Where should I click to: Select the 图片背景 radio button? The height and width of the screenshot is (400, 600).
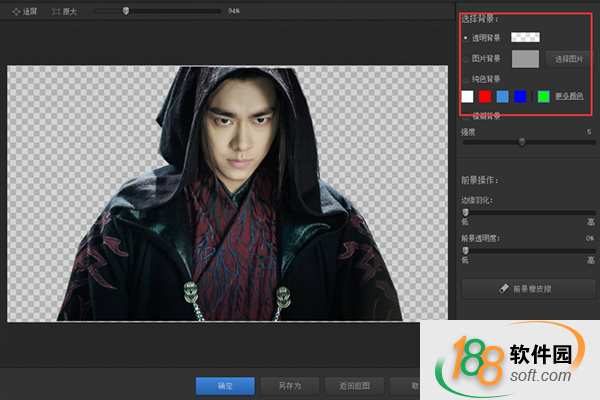coord(466,59)
